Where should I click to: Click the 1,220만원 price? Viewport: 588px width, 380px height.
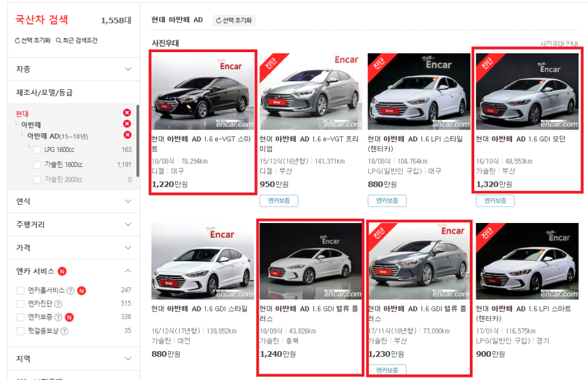[170, 185]
